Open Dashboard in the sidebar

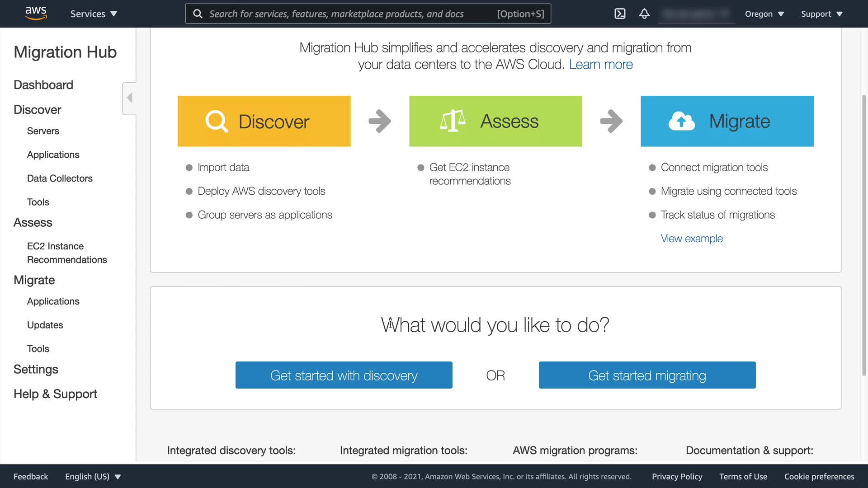click(43, 85)
